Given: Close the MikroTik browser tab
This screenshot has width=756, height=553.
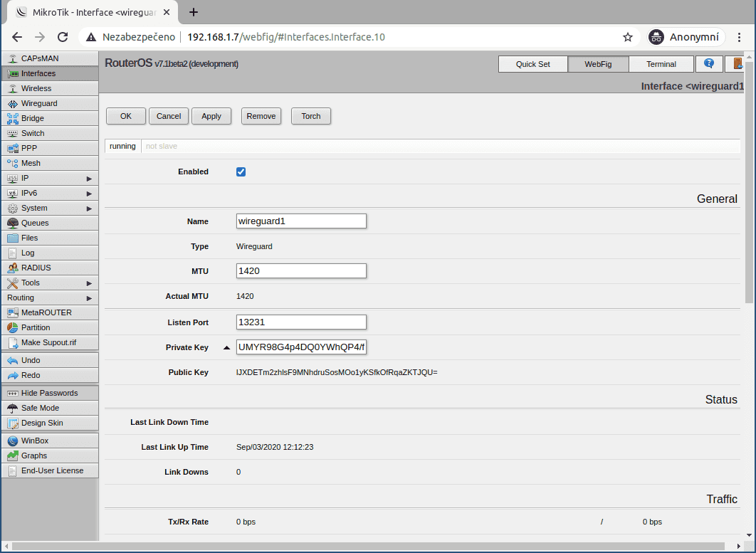Looking at the screenshot, I should point(167,13).
